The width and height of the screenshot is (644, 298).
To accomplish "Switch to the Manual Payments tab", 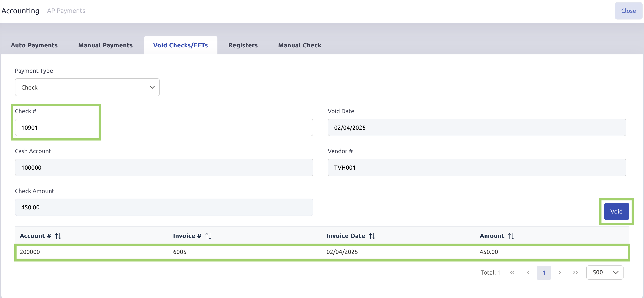I will pyautogui.click(x=105, y=45).
